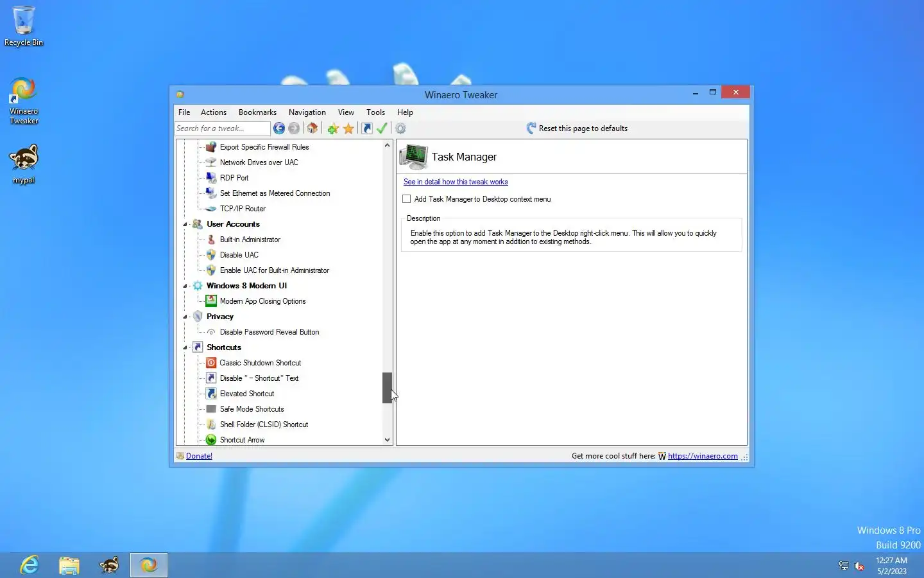This screenshot has width=924, height=578.
Task: Open the Tools menu
Action: tap(375, 112)
